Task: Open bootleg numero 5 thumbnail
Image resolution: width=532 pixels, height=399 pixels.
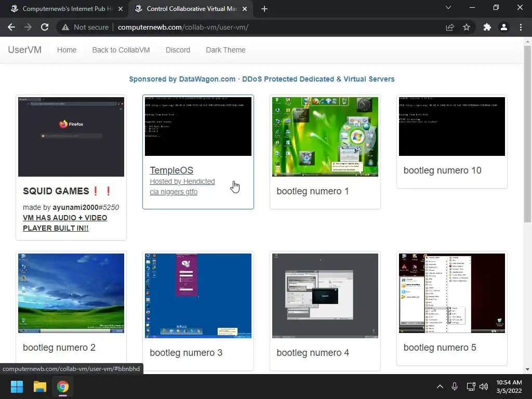Action: [452, 293]
